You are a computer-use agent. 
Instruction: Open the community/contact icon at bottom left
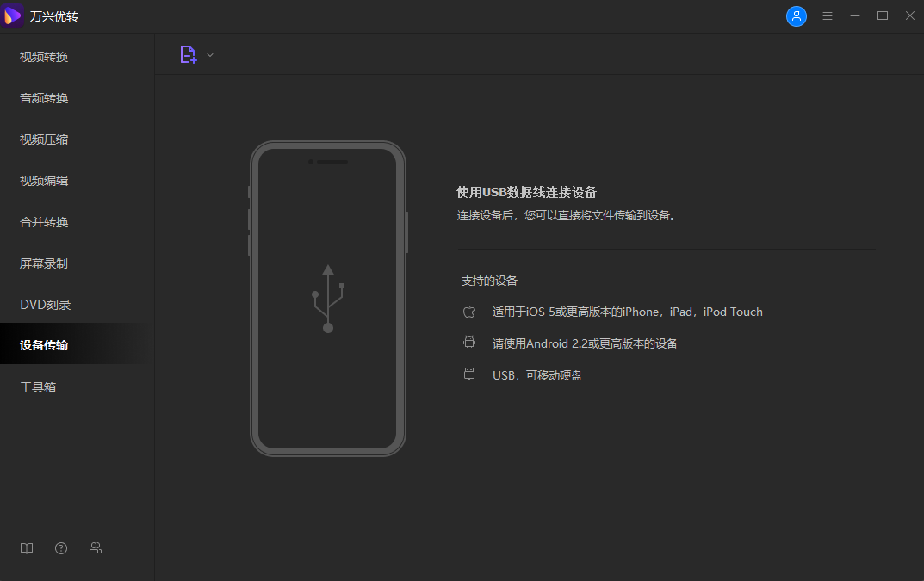(95, 548)
